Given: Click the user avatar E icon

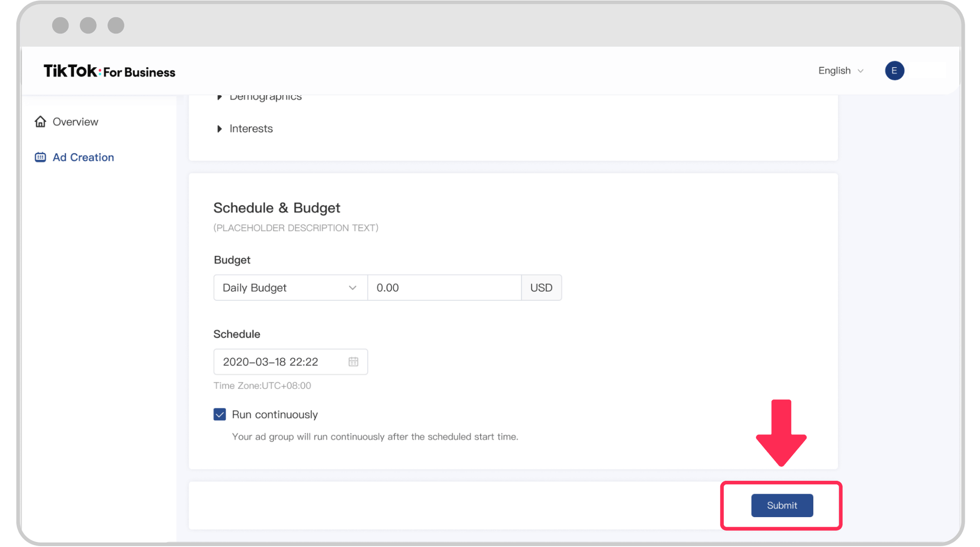Looking at the screenshot, I should [x=894, y=71].
